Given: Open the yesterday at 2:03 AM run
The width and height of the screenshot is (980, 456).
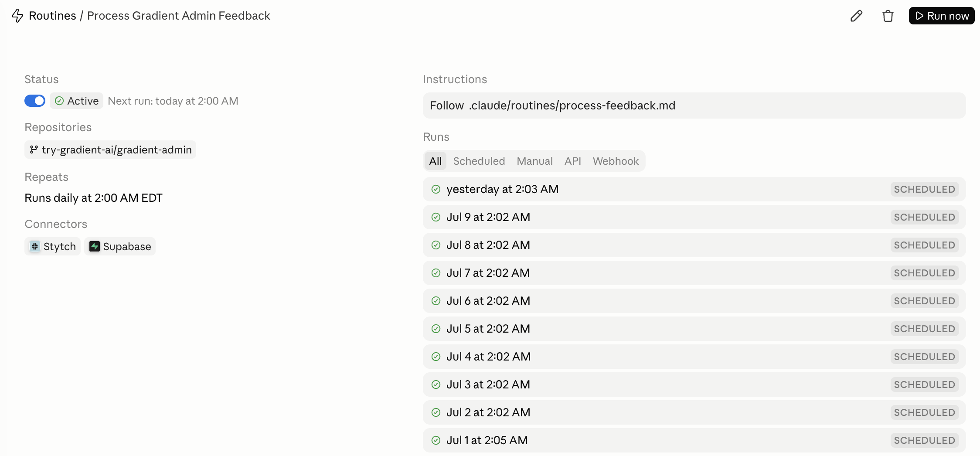Looking at the screenshot, I should pos(694,189).
